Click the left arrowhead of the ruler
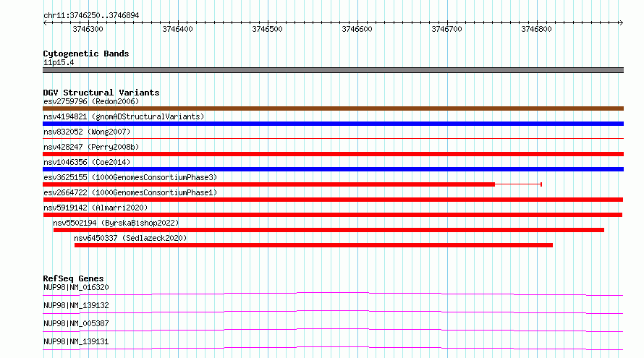 tap(45, 22)
